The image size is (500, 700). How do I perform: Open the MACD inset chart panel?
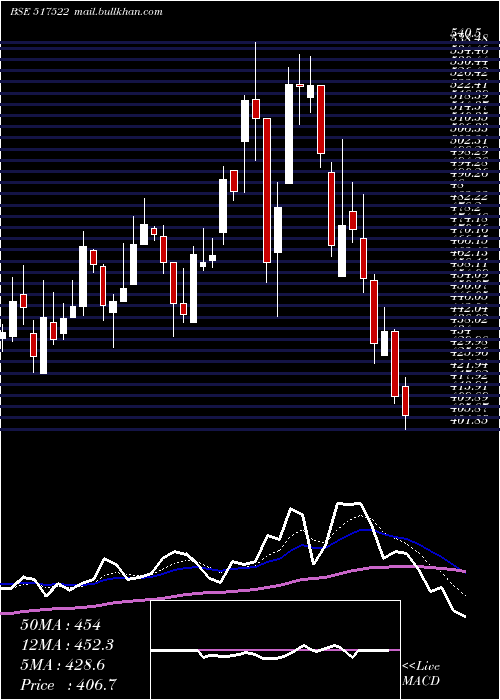275,650
